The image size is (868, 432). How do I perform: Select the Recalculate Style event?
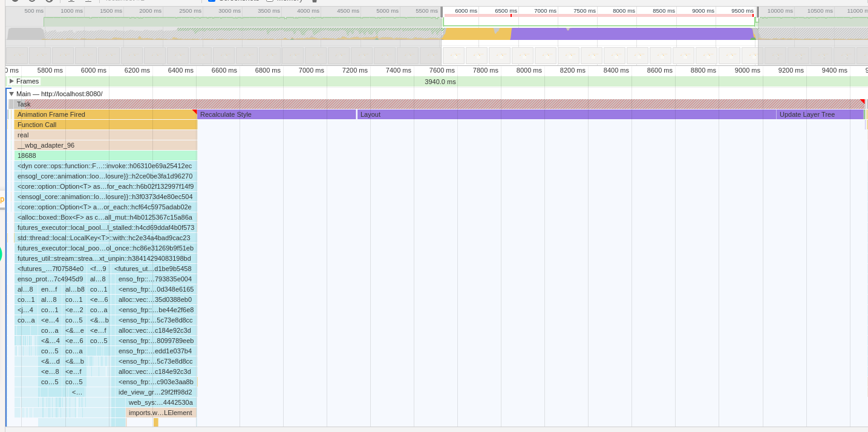click(276, 114)
